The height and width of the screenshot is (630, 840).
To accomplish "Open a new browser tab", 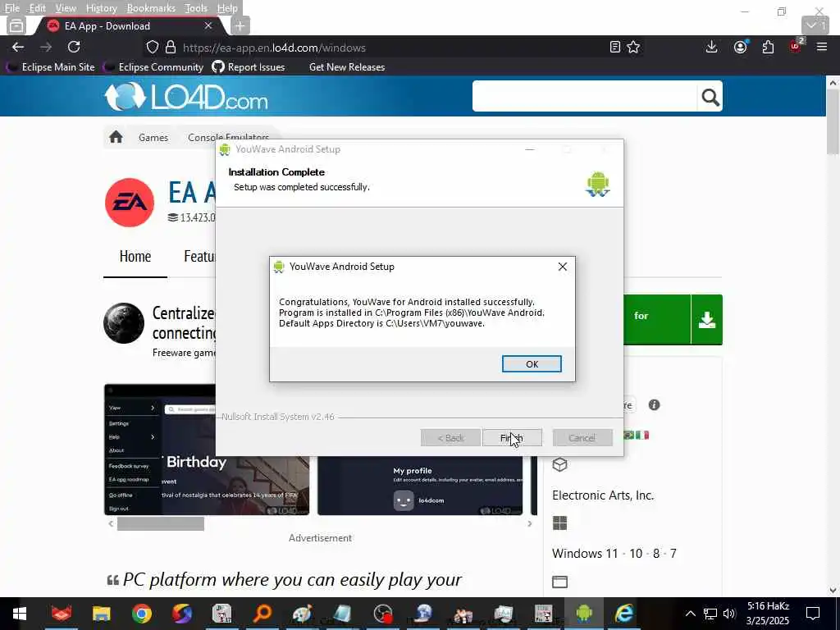I will [x=240, y=25].
